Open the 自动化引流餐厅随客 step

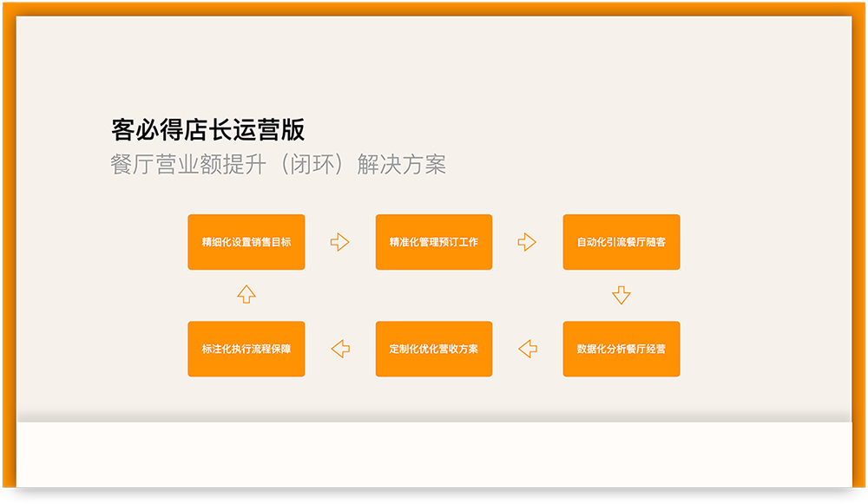tap(621, 242)
